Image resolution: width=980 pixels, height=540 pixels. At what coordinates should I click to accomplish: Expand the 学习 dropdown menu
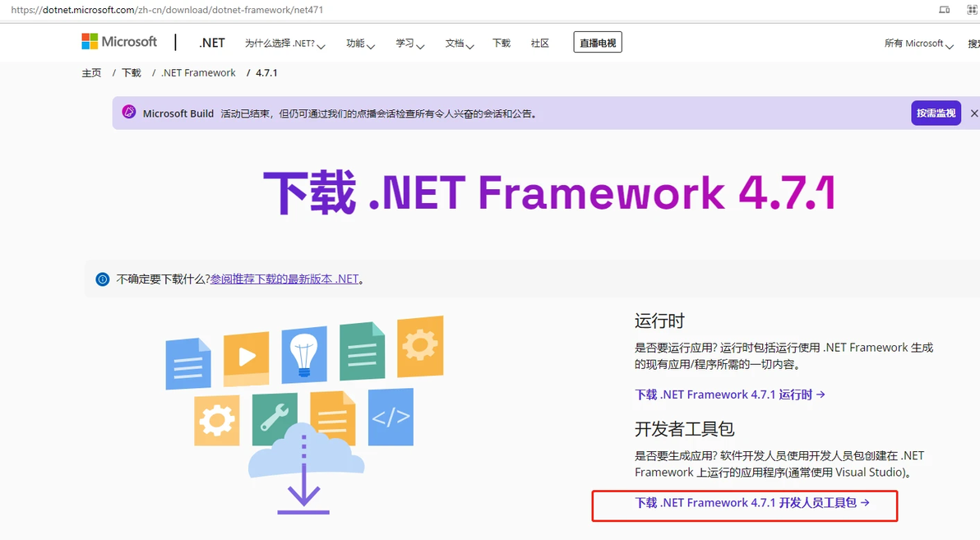point(409,43)
